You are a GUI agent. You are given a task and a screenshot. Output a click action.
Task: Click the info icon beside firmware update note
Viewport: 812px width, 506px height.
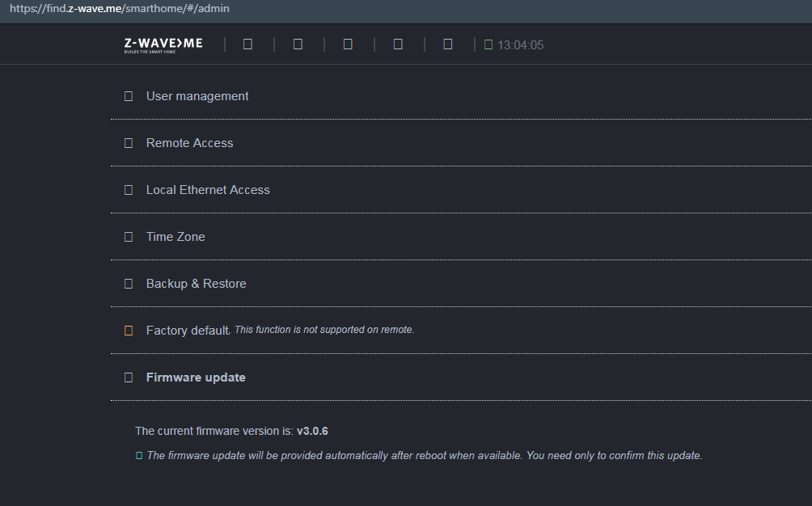139,456
